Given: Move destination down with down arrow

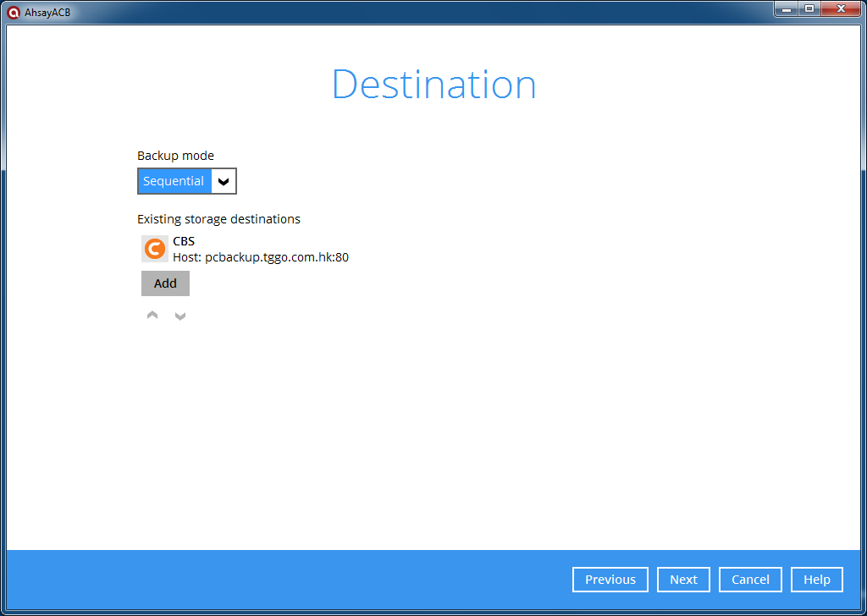Looking at the screenshot, I should [x=179, y=316].
